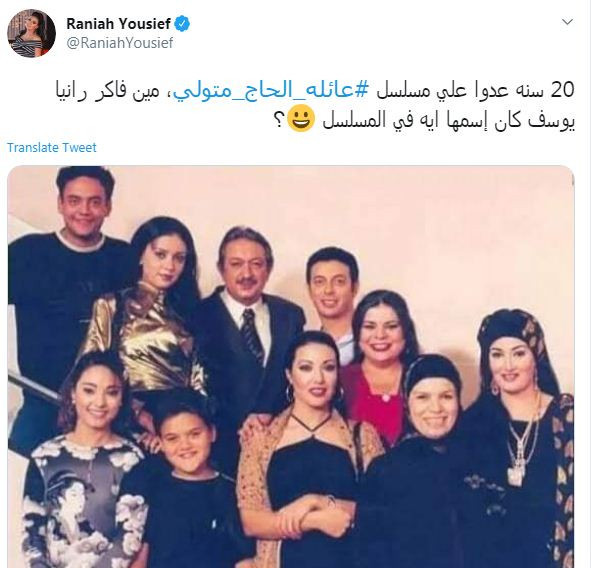Visit the @RaniahYousief handle link
Image resolution: width=591 pixels, height=568 pixels.
[x=120, y=43]
